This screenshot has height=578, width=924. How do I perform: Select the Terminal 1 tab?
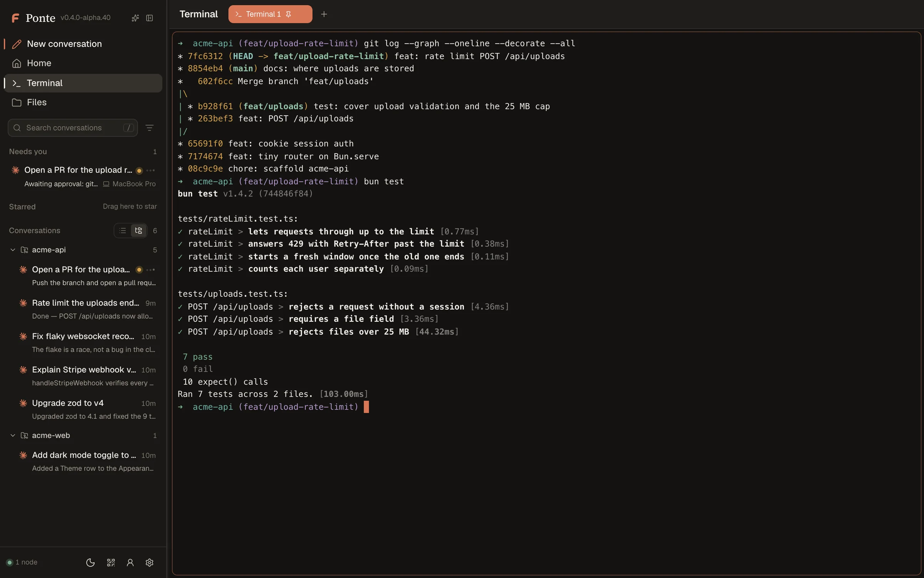point(270,14)
